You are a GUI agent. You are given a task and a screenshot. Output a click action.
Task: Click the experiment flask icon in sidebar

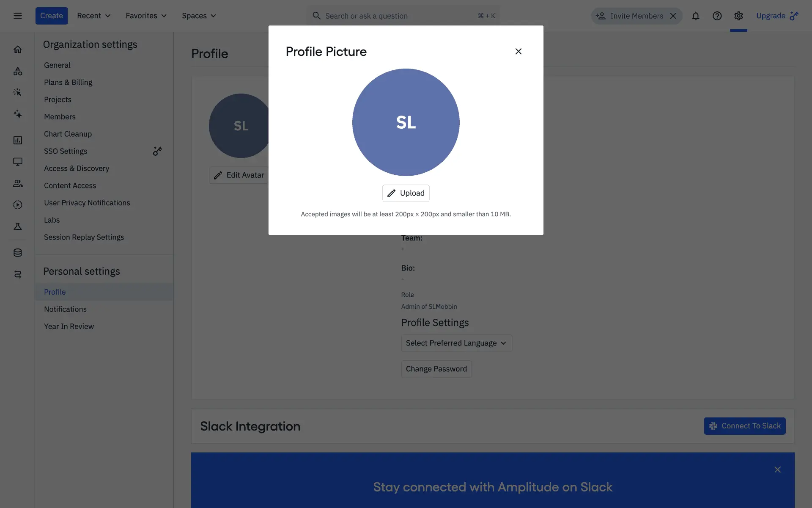(17, 226)
